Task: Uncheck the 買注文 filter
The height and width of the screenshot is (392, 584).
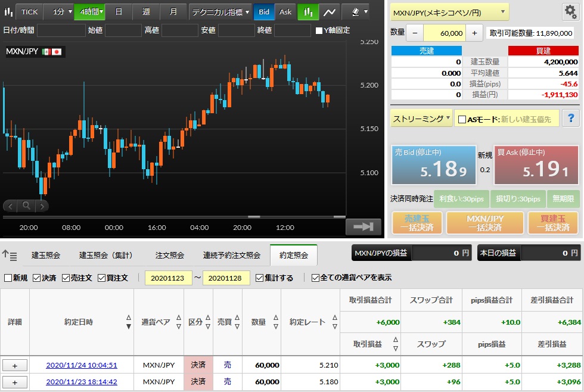Action: coord(101,278)
